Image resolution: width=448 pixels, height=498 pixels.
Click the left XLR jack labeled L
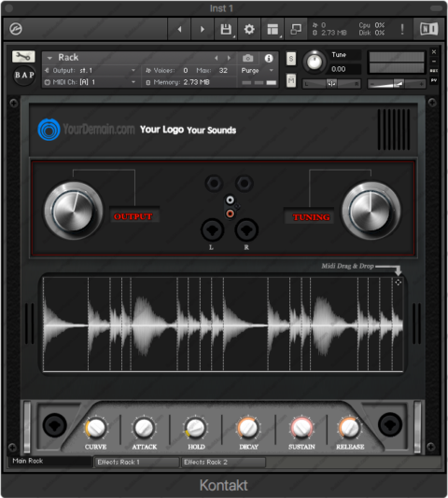(x=212, y=230)
